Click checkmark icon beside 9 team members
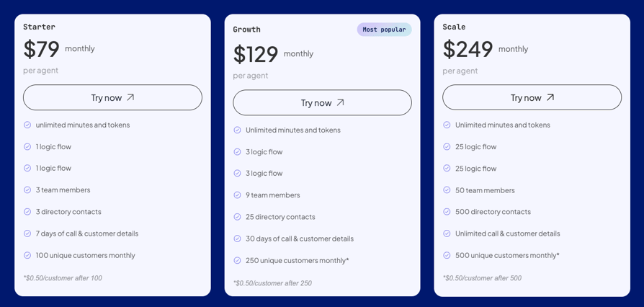The height and width of the screenshot is (307, 644). pos(237,195)
